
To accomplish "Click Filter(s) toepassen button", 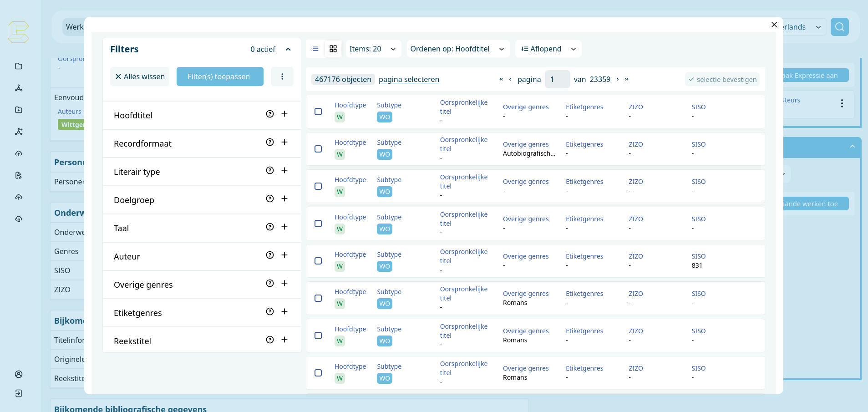I will pyautogui.click(x=219, y=76).
